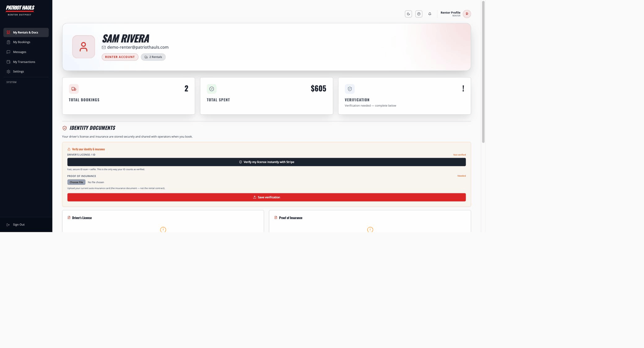
Task: Open Settings from the sidebar
Action: [26, 72]
